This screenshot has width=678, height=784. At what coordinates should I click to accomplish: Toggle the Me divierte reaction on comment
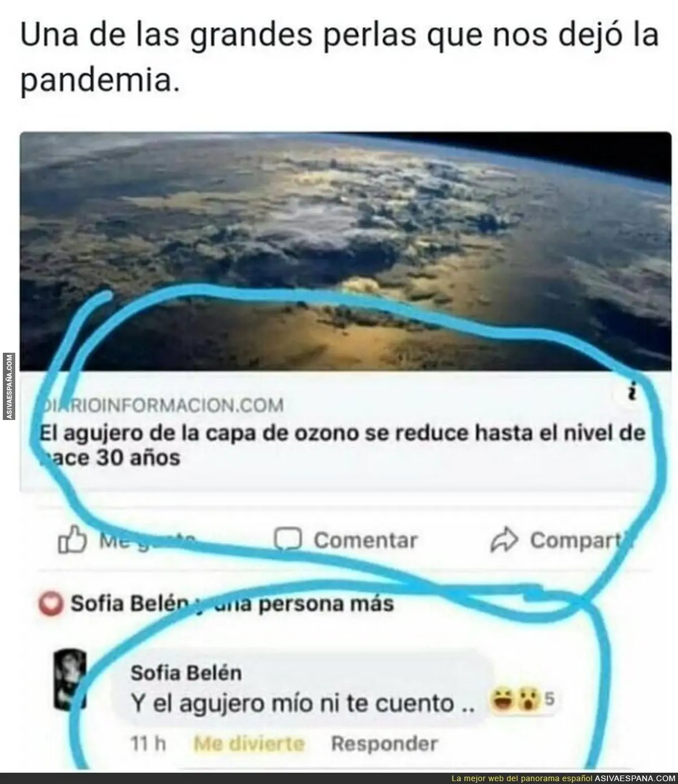pos(249,744)
